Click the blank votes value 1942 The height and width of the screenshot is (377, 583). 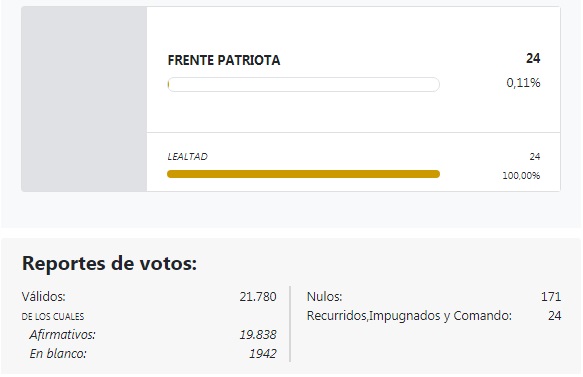click(262, 354)
